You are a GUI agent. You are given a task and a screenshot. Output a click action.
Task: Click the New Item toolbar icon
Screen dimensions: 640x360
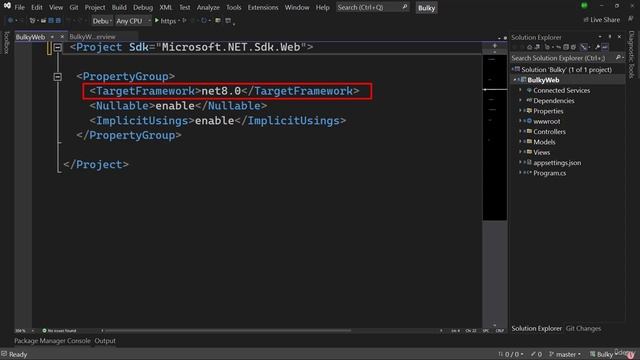tap(32, 20)
